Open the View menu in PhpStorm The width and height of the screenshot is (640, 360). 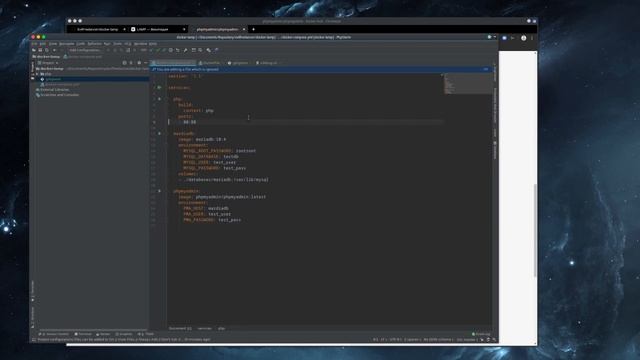(53, 44)
